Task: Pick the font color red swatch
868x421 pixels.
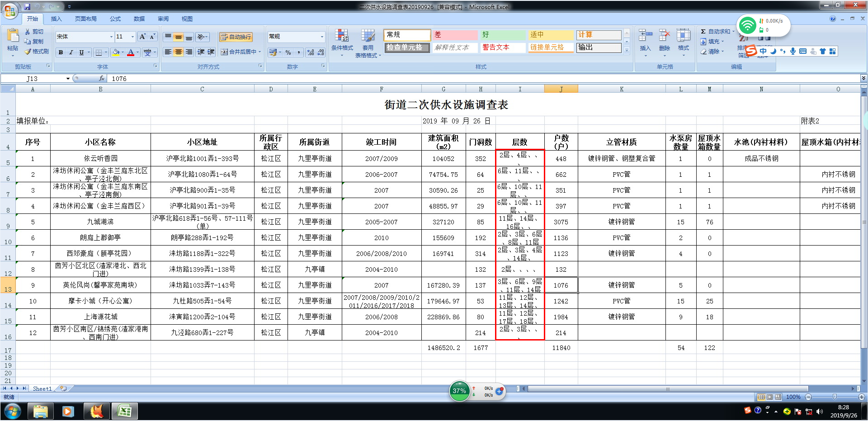Action: (x=131, y=52)
